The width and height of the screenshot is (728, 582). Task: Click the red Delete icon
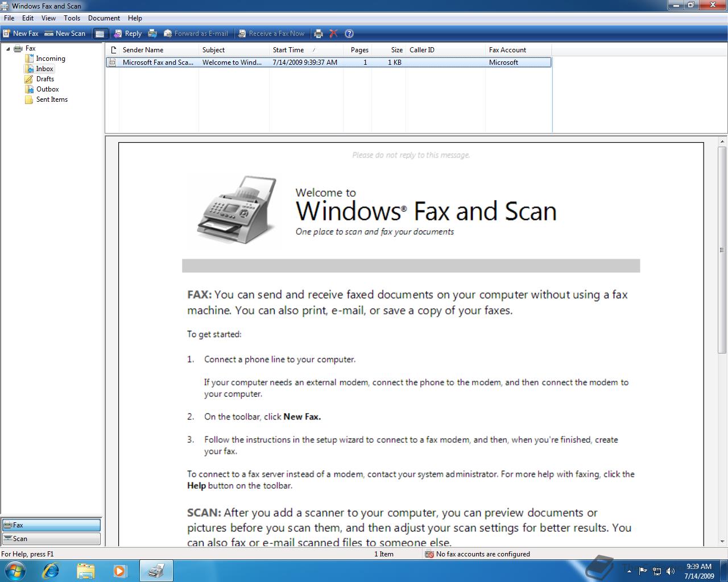tap(334, 34)
